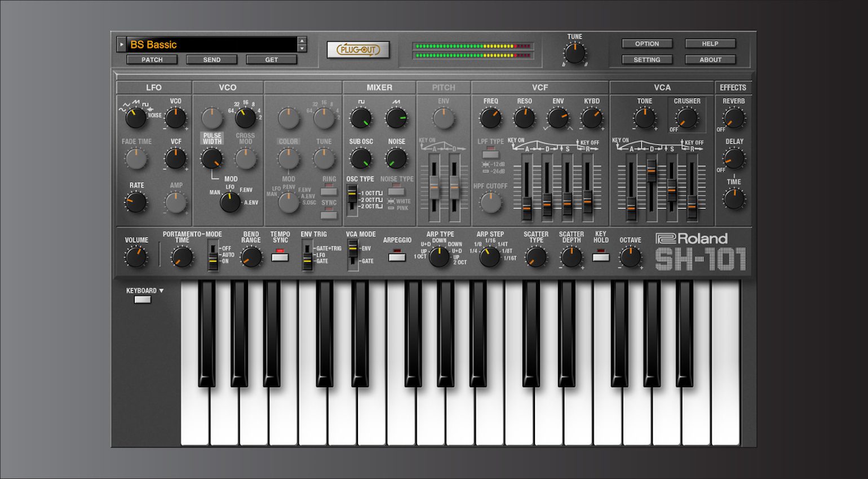868x479 pixels.
Task: Step to previous patch with up arrow
Action: click(302, 41)
